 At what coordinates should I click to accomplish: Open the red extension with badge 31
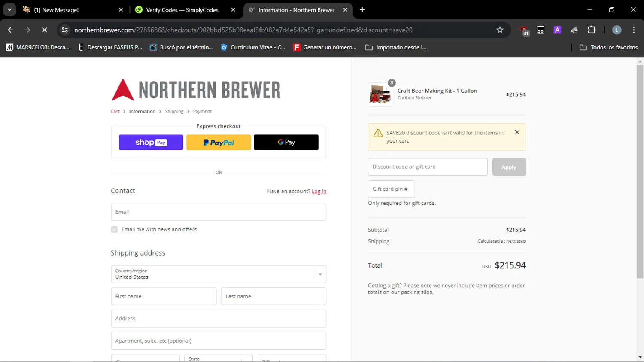[x=524, y=30]
